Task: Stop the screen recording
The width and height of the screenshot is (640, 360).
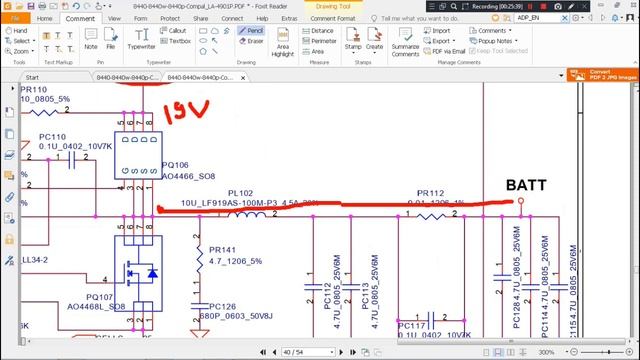Action: [x=543, y=7]
